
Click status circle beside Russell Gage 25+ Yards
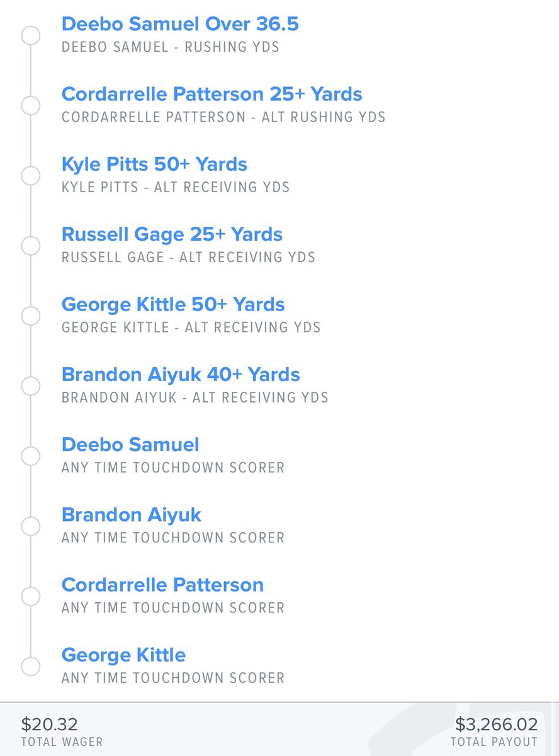[x=30, y=246]
